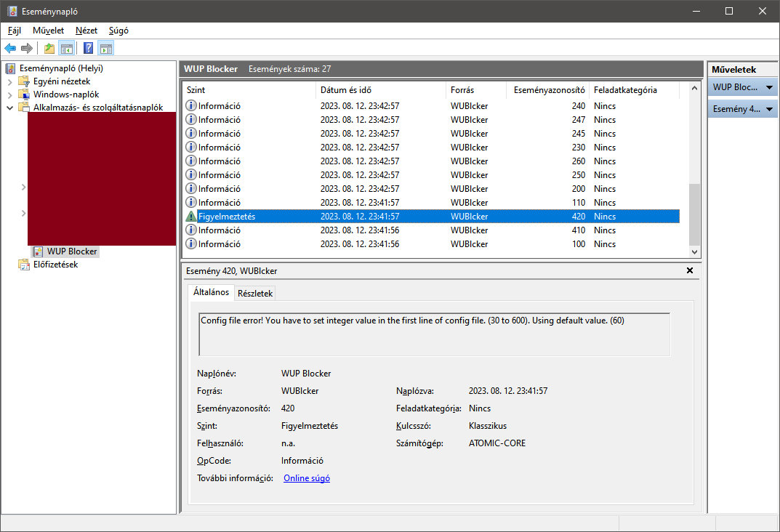Image resolution: width=780 pixels, height=532 pixels.
Task: Open a saved log file via the toolbar
Action: tap(48, 48)
